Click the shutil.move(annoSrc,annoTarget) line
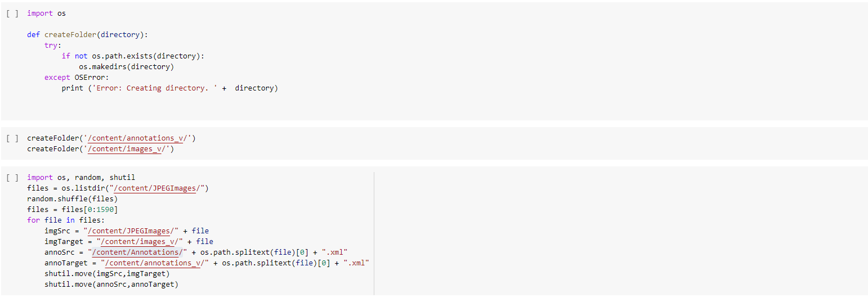Viewport: 868px width, 298px height. click(111, 285)
